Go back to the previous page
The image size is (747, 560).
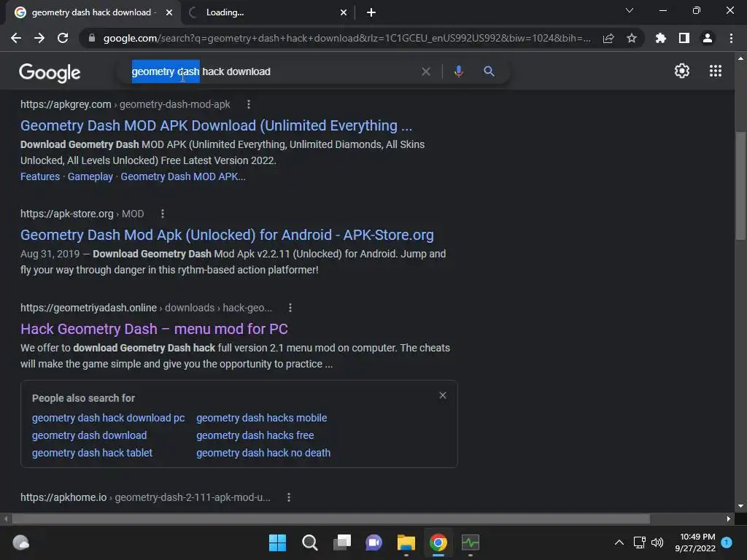click(x=16, y=38)
